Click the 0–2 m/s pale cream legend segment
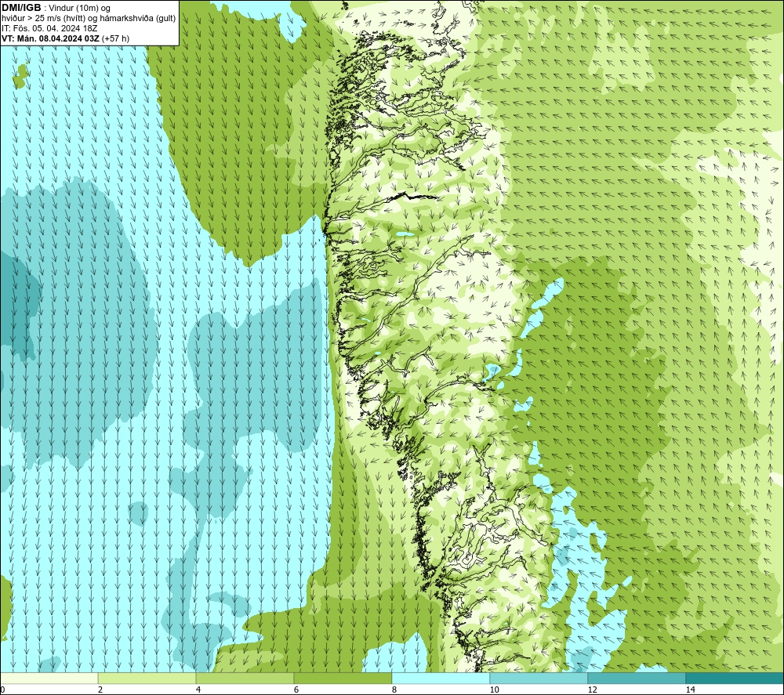784x695 pixels. click(x=49, y=678)
